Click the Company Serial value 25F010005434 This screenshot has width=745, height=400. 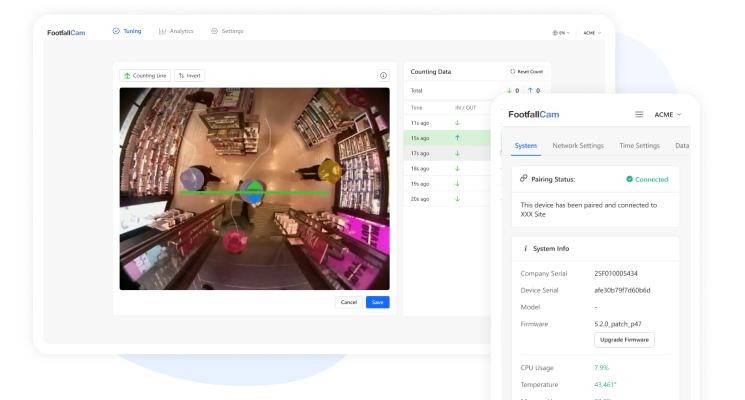tap(616, 274)
